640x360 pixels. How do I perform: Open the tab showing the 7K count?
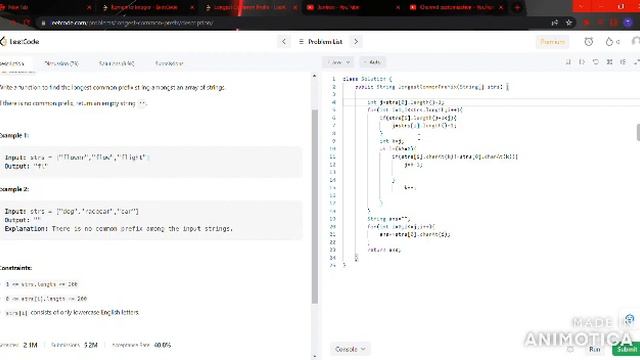[62, 64]
